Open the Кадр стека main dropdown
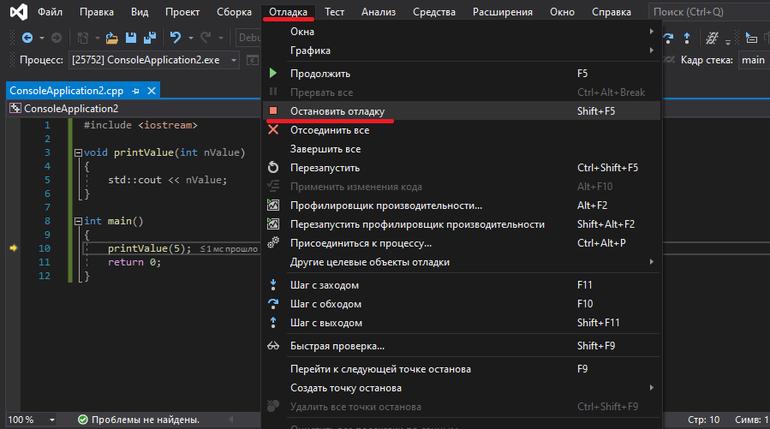 tap(753, 60)
